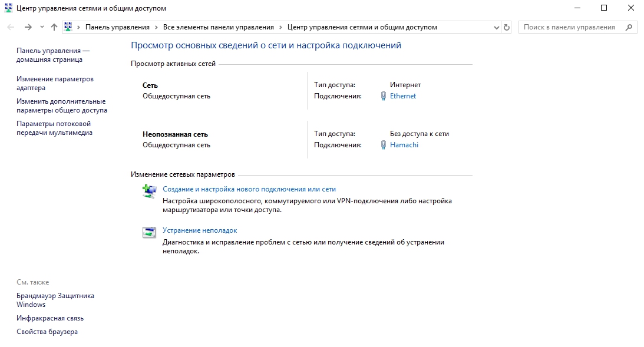Screen dimensions: 644x347
Task: Open the recent locations dropdown arrow
Action: [42, 27]
